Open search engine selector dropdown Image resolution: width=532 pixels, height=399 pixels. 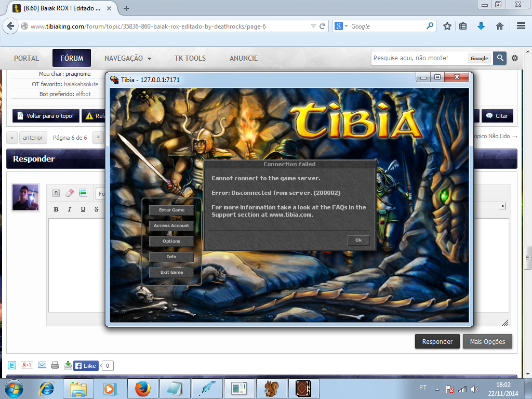[341, 26]
